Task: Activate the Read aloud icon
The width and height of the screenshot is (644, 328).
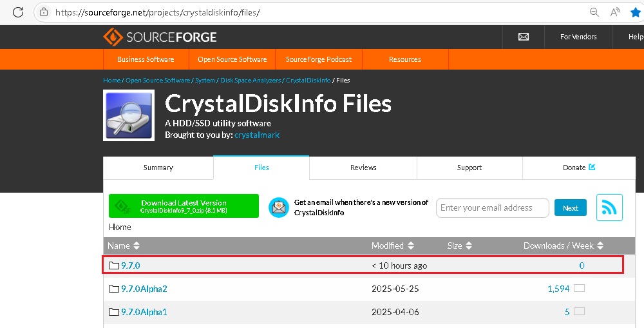Action: [x=615, y=12]
